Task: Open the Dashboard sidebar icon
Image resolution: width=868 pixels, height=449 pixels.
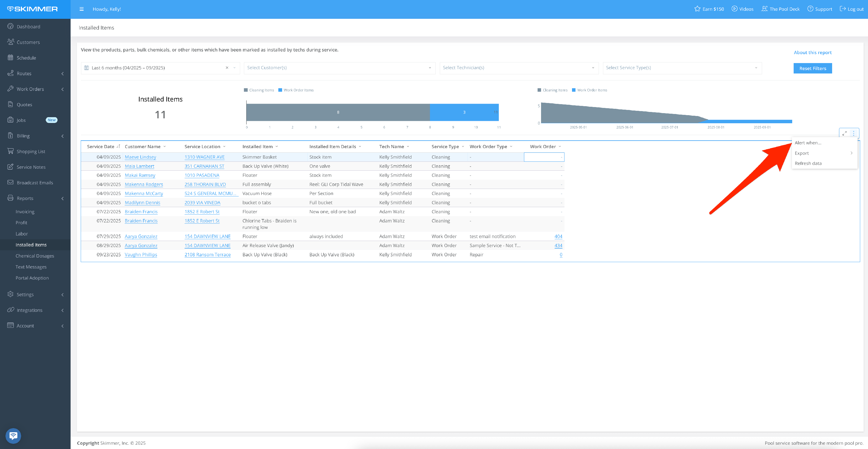Action: pos(10,26)
